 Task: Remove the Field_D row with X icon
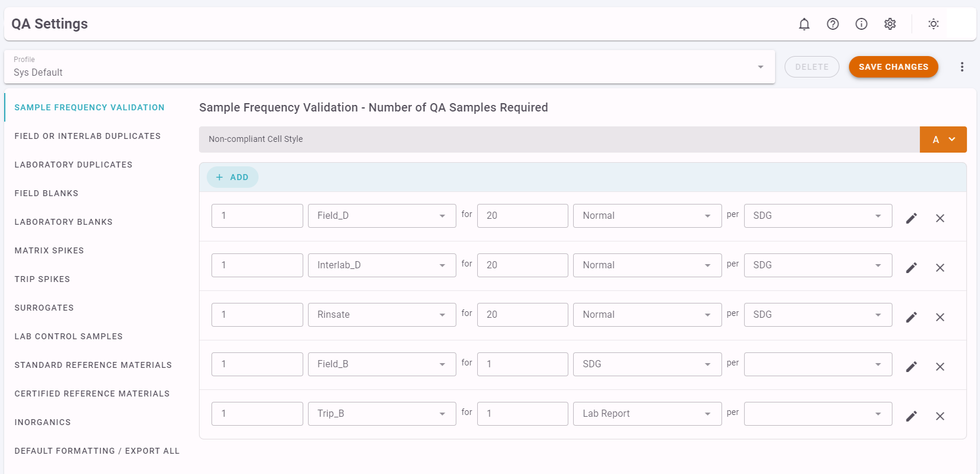(940, 218)
